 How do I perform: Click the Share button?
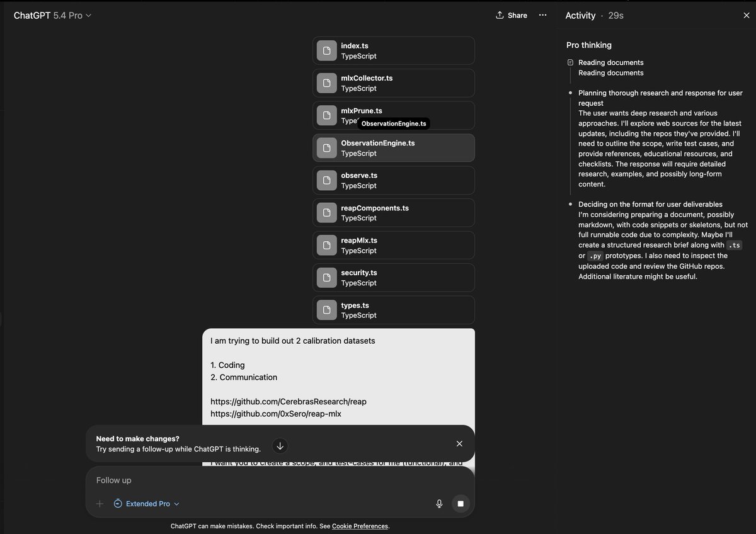click(x=512, y=15)
